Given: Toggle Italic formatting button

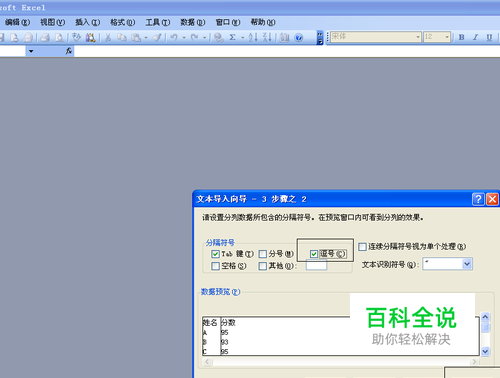Looking at the screenshot, I should point(475,37).
